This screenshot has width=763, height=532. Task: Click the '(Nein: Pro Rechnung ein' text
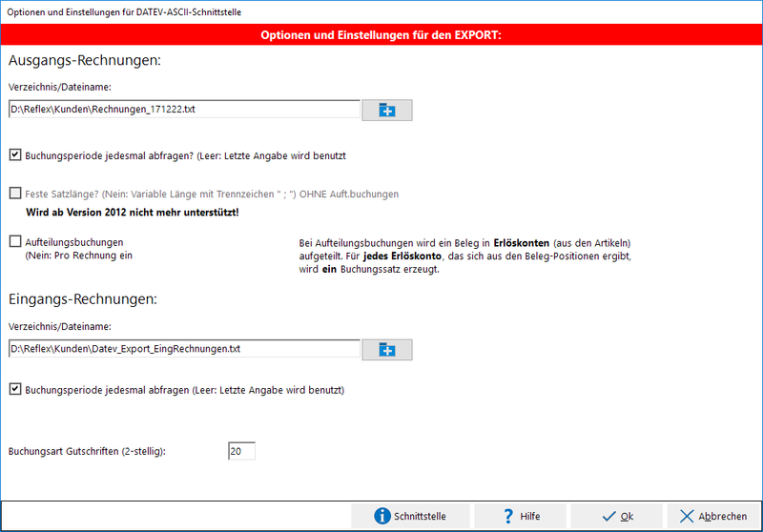tap(79, 256)
